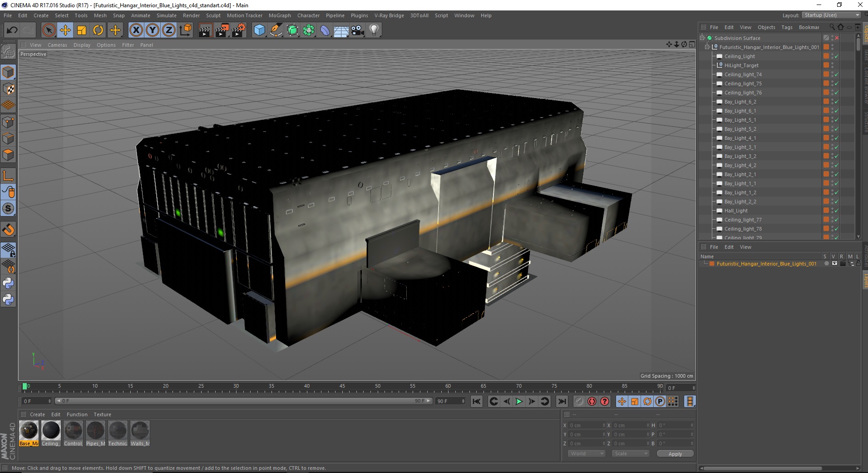Screen dimensions: 868x473
Task: Click frame 45 on the timeline ruler
Action: (x=342, y=387)
